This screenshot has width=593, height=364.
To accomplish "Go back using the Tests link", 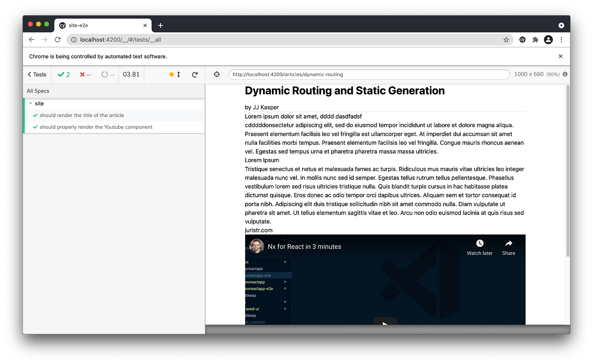I will (x=36, y=74).
